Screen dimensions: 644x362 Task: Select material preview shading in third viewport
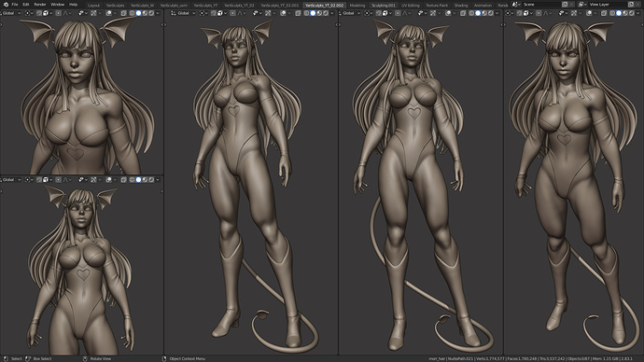tap(484, 13)
